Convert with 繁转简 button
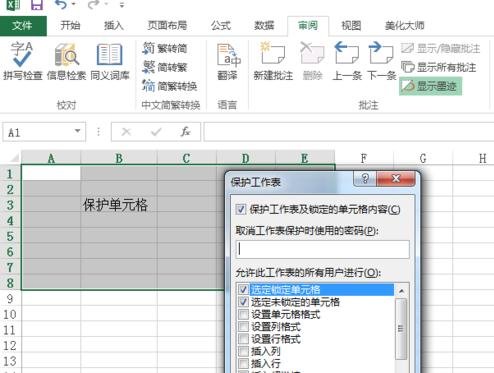The image size is (494, 373). tap(165, 49)
